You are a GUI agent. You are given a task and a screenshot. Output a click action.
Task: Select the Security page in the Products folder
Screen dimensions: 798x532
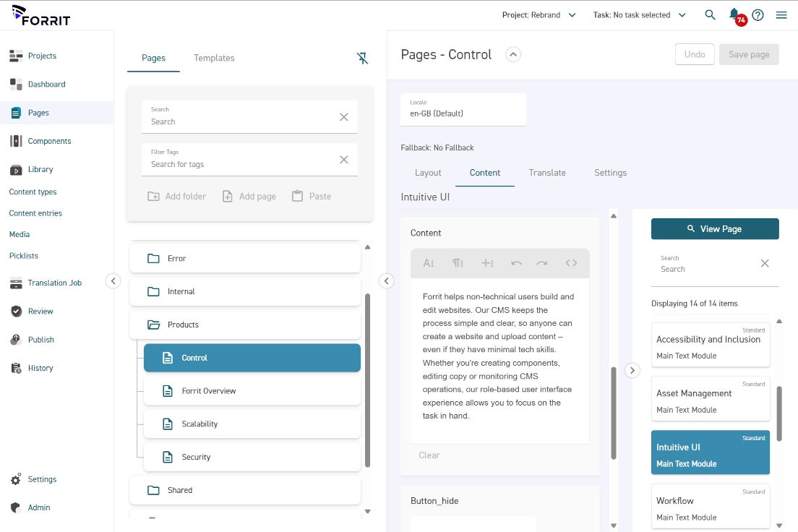[196, 457]
